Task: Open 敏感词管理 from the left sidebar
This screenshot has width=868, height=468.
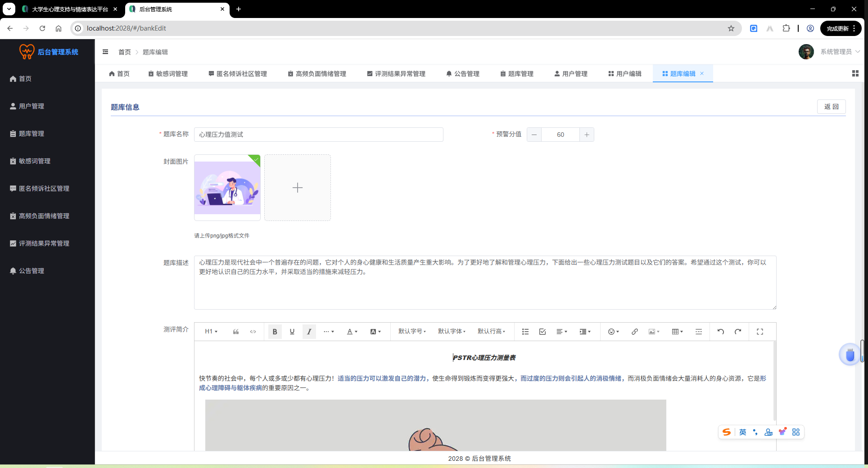Action: click(x=35, y=161)
